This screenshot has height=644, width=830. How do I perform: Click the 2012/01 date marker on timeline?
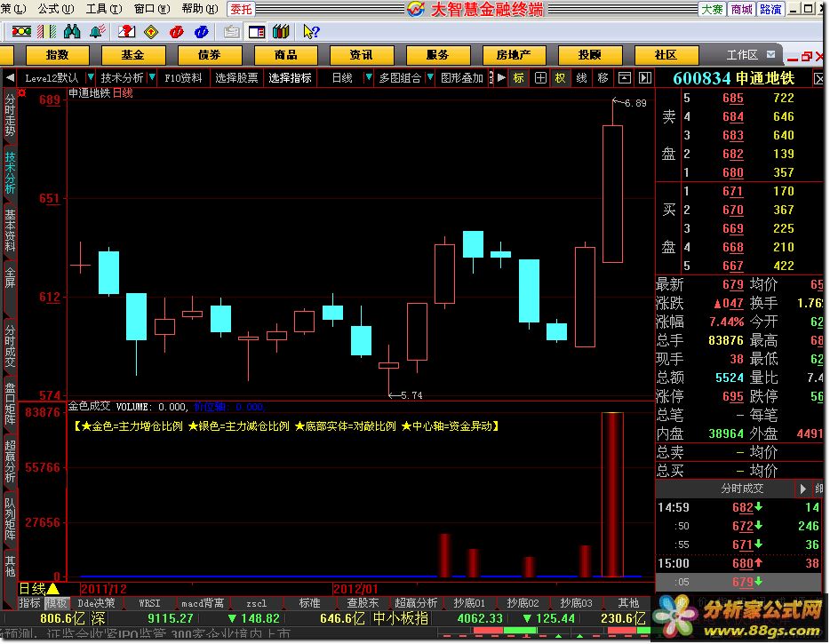pyautogui.click(x=355, y=588)
